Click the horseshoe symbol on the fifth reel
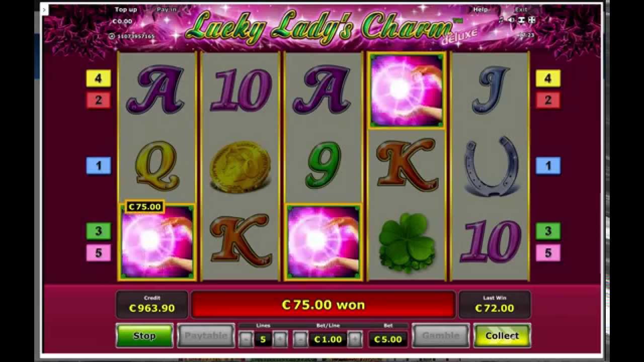 pyautogui.click(x=490, y=166)
